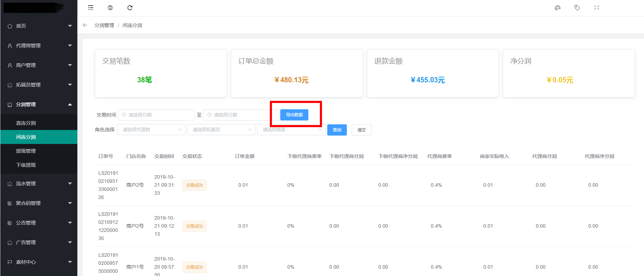Open the 请选择拓展员 dropdown
This screenshot has width=644, height=276.
(x=222, y=130)
